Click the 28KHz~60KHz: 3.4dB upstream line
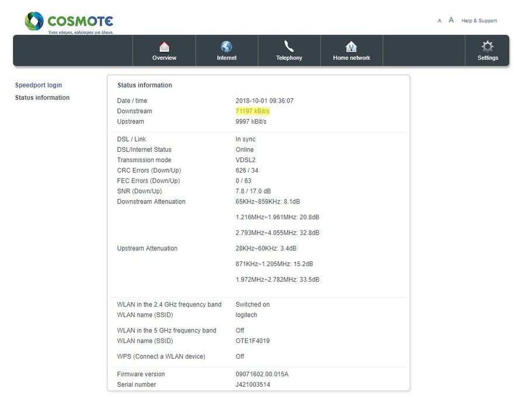The height and width of the screenshot is (420, 529). point(266,248)
